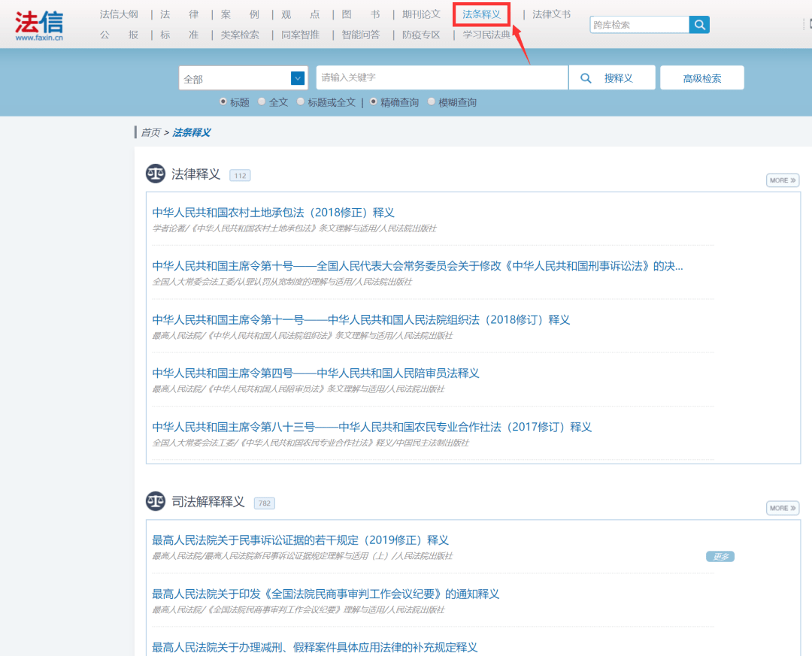
Task: Expand the 全部 category dropdown
Action: (x=298, y=78)
